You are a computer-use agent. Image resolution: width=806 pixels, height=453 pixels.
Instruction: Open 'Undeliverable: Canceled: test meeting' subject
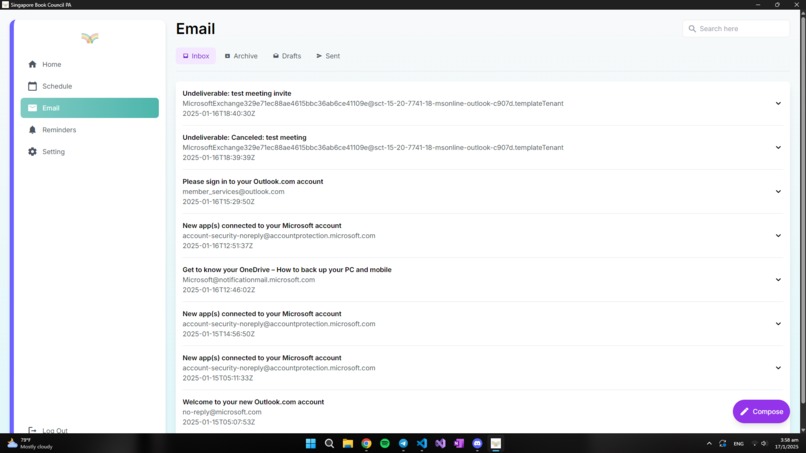pos(244,137)
